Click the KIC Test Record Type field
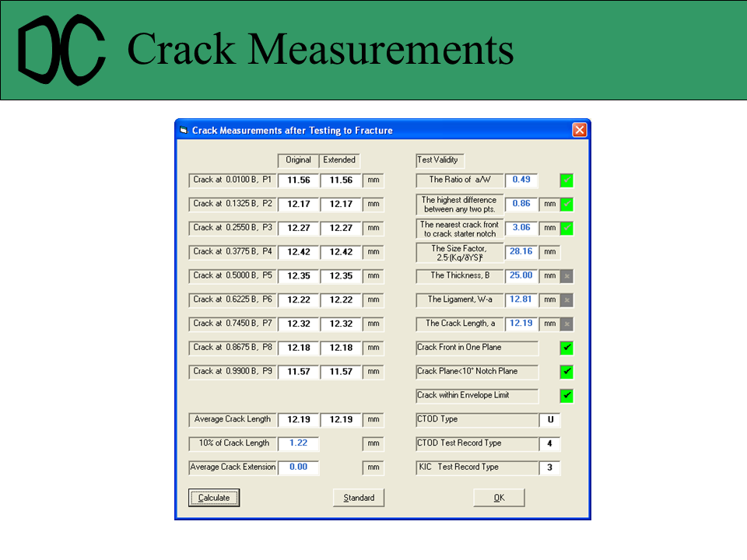Viewport: 747px width, 560px height. click(550, 468)
